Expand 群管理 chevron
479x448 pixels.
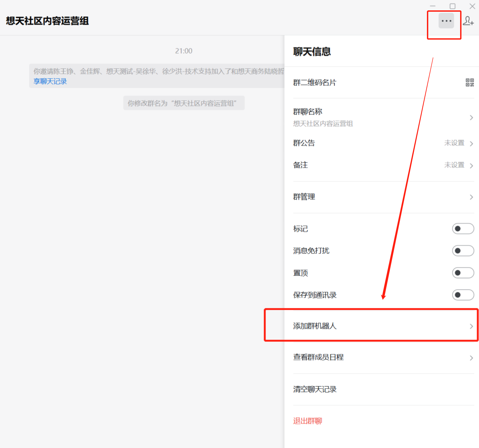tap(471, 197)
